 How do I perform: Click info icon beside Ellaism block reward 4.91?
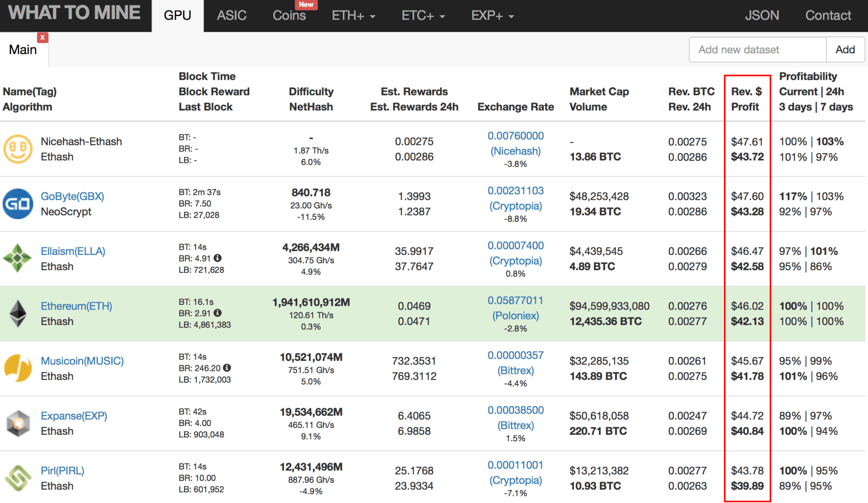point(218,258)
